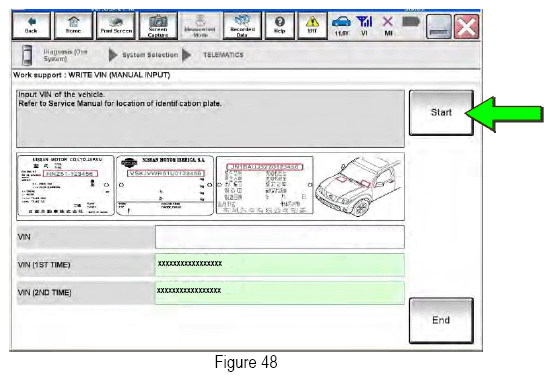Click the VIN input field
Screen dimensions: 553x381
280,237
